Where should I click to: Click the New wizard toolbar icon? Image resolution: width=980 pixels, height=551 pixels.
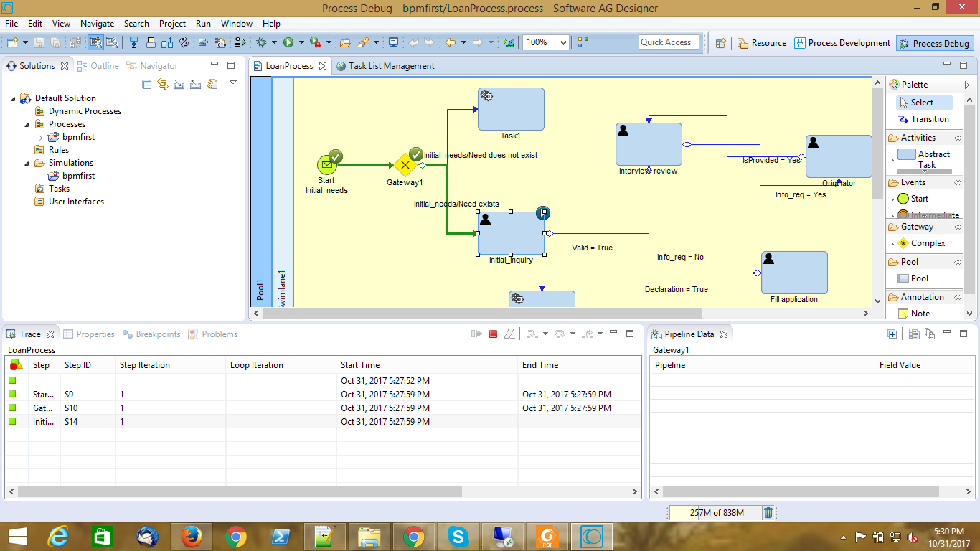point(12,43)
